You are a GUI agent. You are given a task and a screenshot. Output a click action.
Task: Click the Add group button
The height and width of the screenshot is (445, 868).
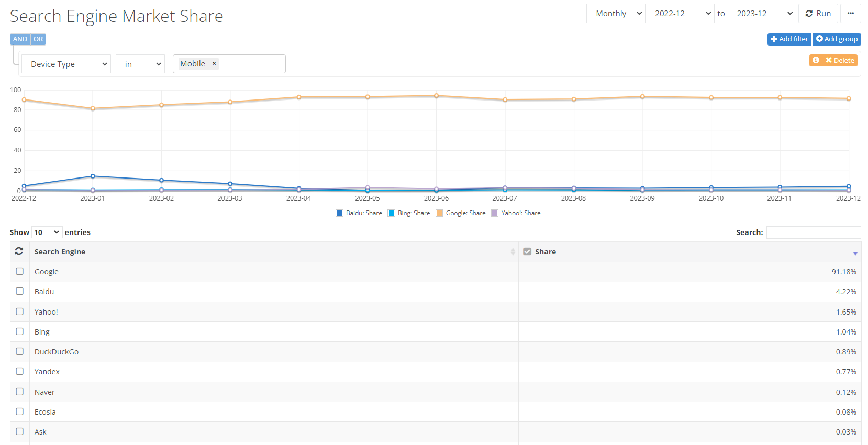pyautogui.click(x=837, y=39)
